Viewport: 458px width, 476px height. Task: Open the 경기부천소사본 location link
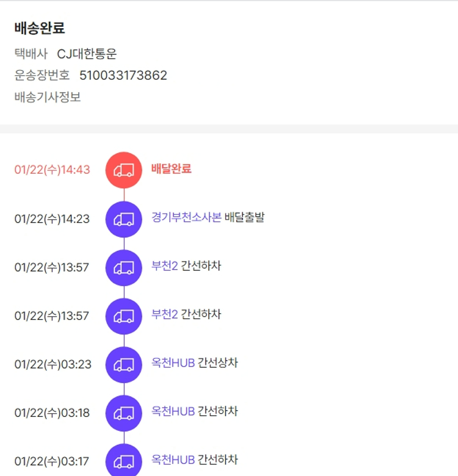pyautogui.click(x=186, y=217)
